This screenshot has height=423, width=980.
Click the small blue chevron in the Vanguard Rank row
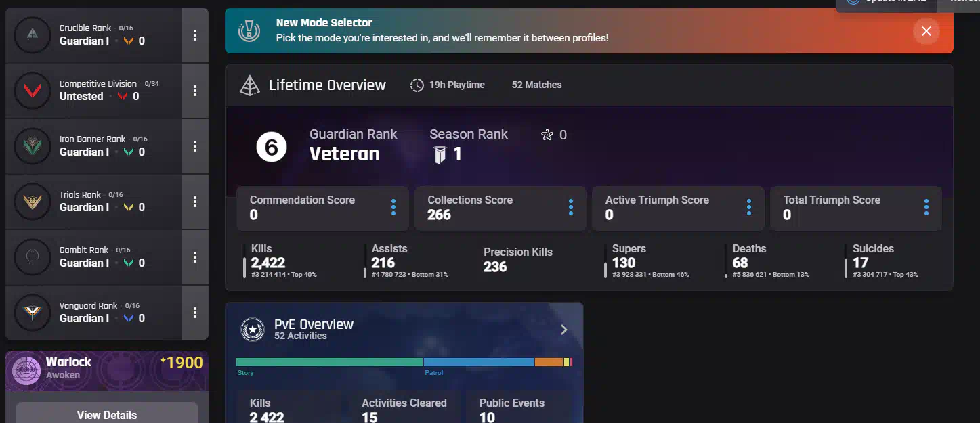click(x=129, y=318)
